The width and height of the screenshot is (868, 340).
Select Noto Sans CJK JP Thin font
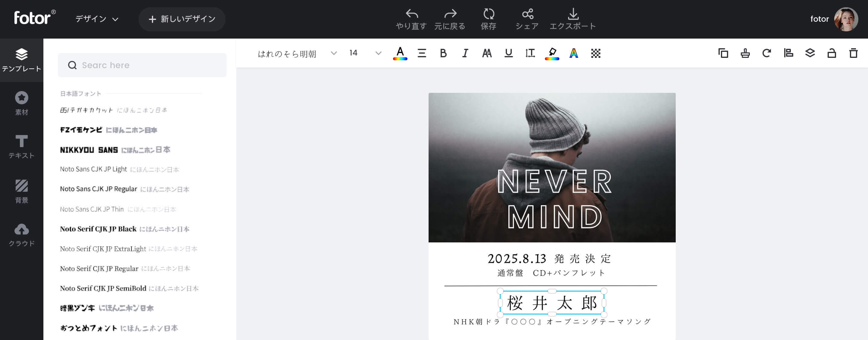118,209
